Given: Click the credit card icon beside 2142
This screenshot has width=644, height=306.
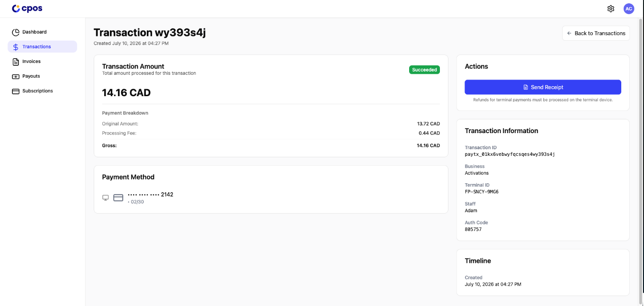Looking at the screenshot, I should click(118, 198).
